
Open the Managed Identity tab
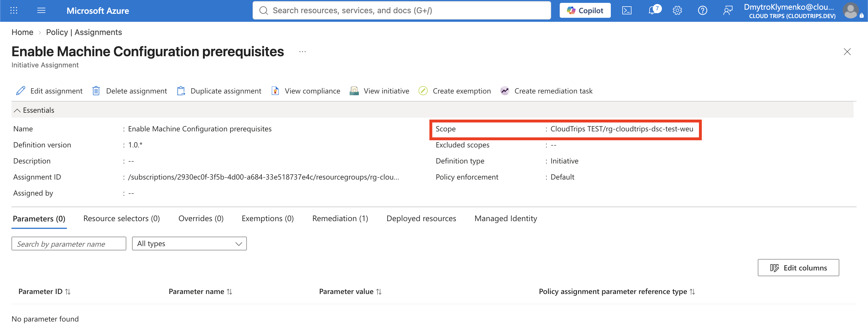pos(506,219)
